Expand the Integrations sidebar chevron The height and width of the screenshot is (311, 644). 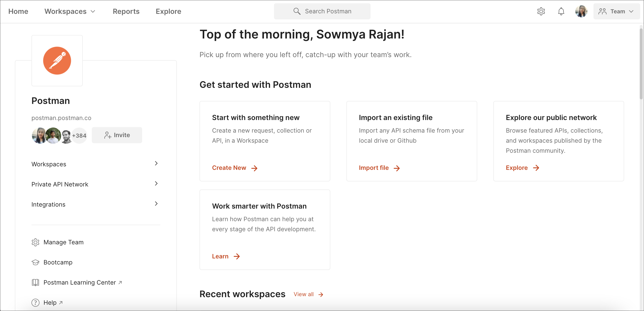click(x=156, y=204)
